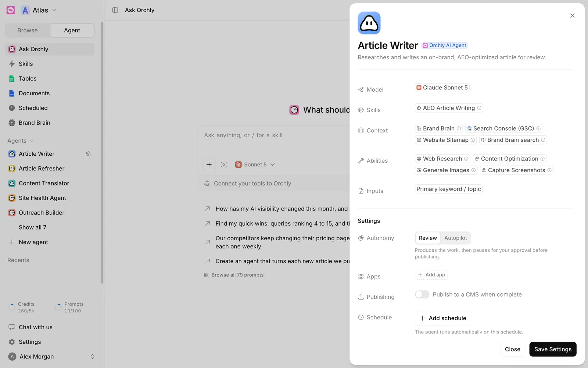The image size is (588, 368).
Task: Open the Claude Sonnet 5 model selector
Action: pyautogui.click(x=442, y=88)
